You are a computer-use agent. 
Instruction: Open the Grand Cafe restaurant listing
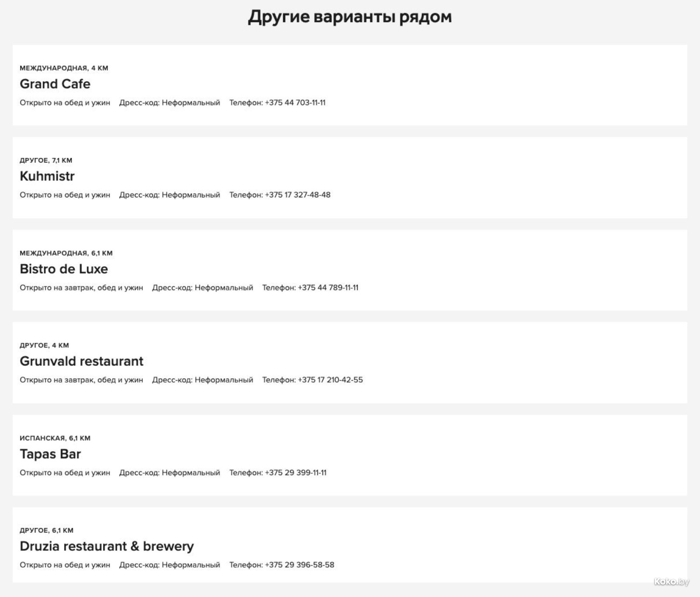tap(55, 84)
